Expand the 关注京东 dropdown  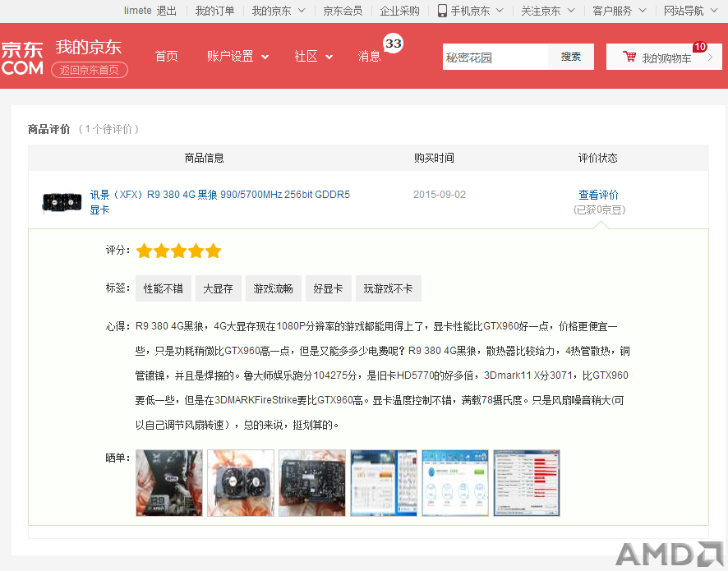click(x=571, y=10)
